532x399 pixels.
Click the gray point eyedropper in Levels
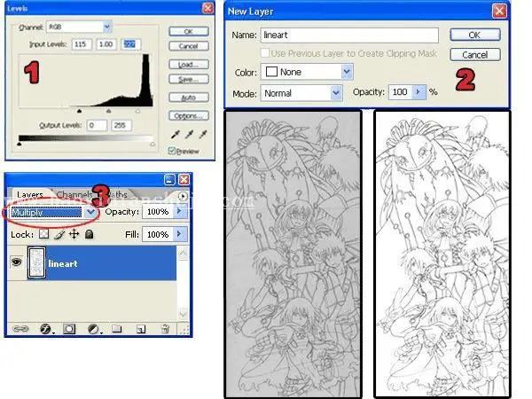click(189, 135)
